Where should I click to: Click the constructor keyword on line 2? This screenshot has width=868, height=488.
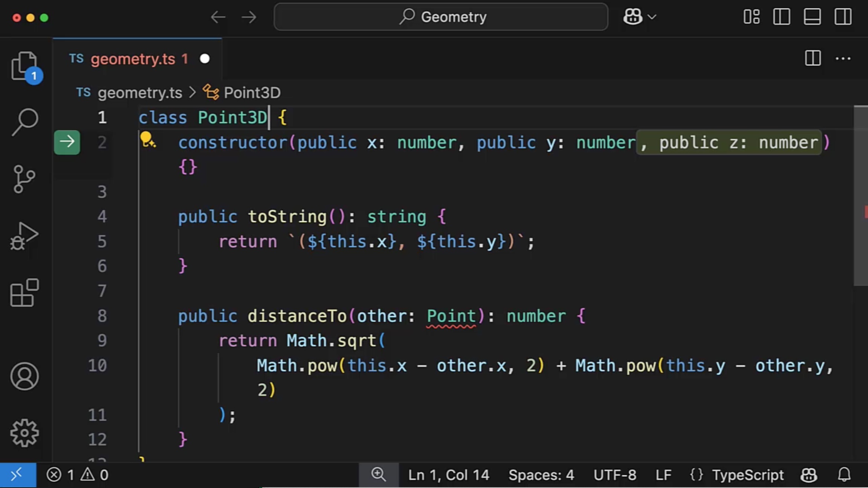(x=233, y=143)
